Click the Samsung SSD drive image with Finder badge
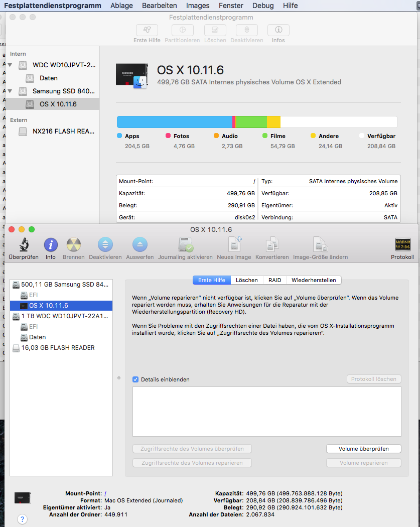The height and width of the screenshot is (527, 420). (131, 76)
